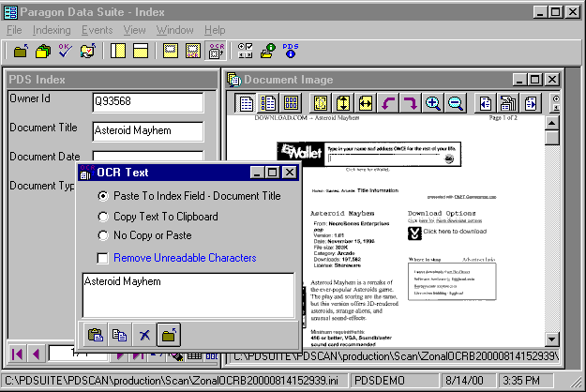Go to the next page of the document
The width and height of the screenshot is (586, 392).
pyautogui.click(x=531, y=103)
